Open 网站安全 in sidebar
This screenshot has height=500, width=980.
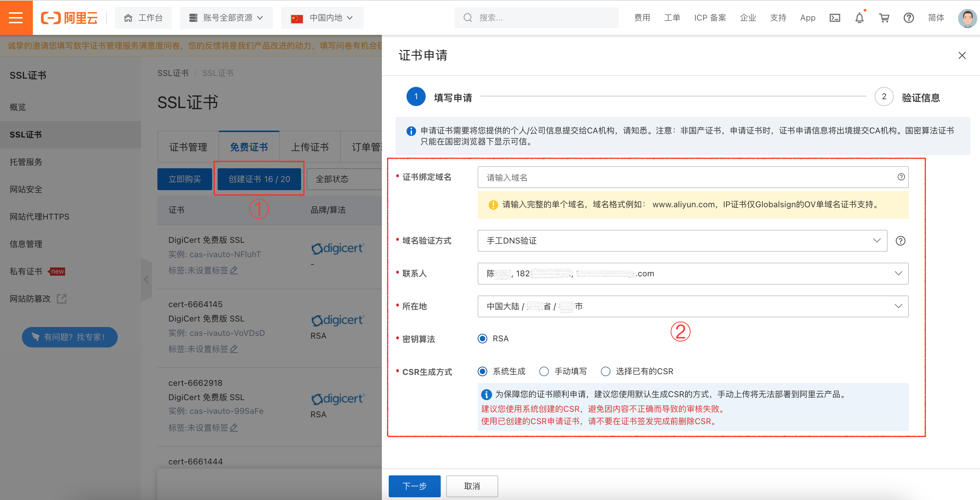point(26,189)
